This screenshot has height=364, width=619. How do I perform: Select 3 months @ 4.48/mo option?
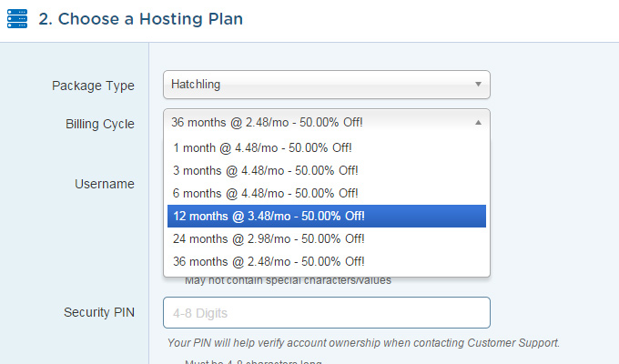point(327,170)
